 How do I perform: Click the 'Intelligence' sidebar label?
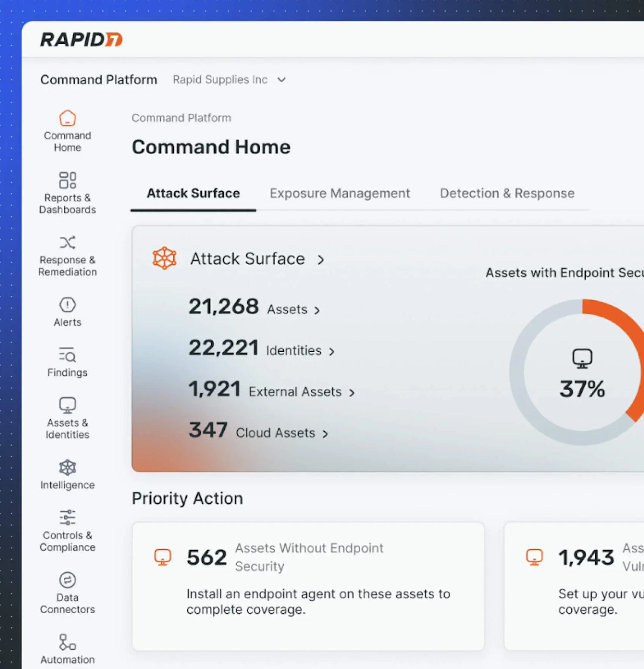67,485
